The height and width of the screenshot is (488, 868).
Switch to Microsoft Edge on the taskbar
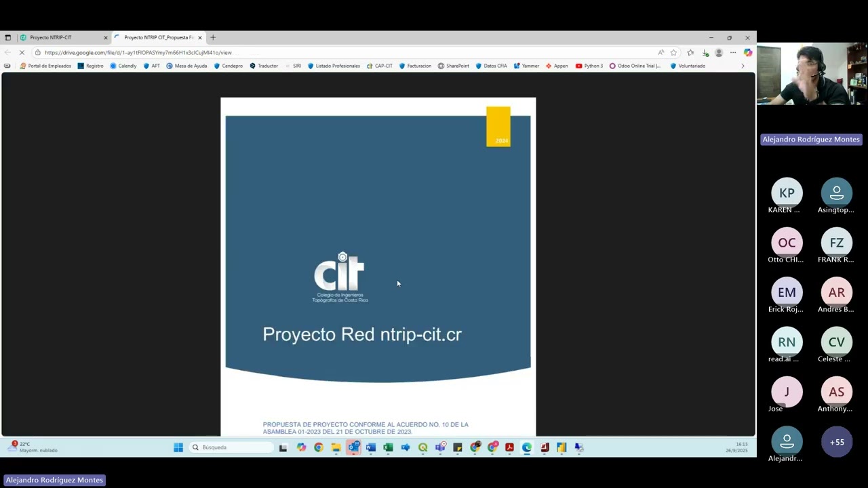click(527, 447)
